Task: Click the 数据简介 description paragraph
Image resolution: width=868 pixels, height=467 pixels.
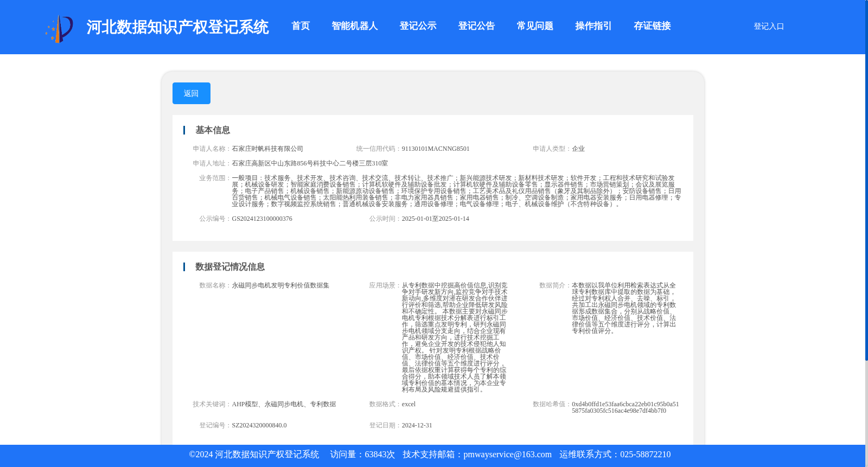Action: [x=624, y=308]
